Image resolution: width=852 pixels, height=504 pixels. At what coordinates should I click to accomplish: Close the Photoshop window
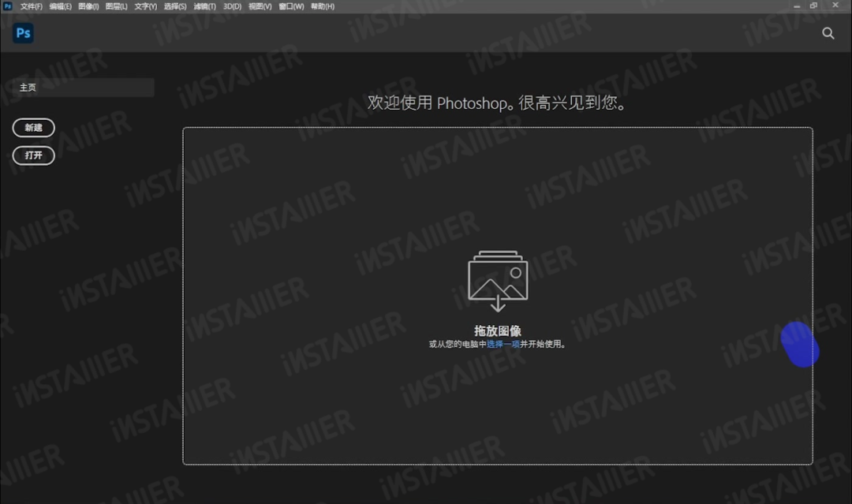[x=835, y=6]
